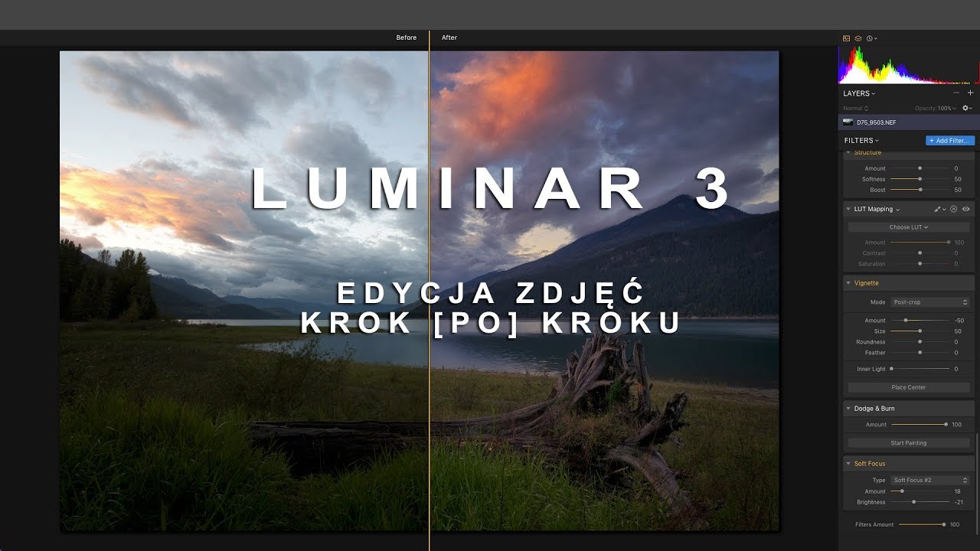This screenshot has width=980, height=551.
Task: Click the Vignette Feather slider
Action: [920, 353]
